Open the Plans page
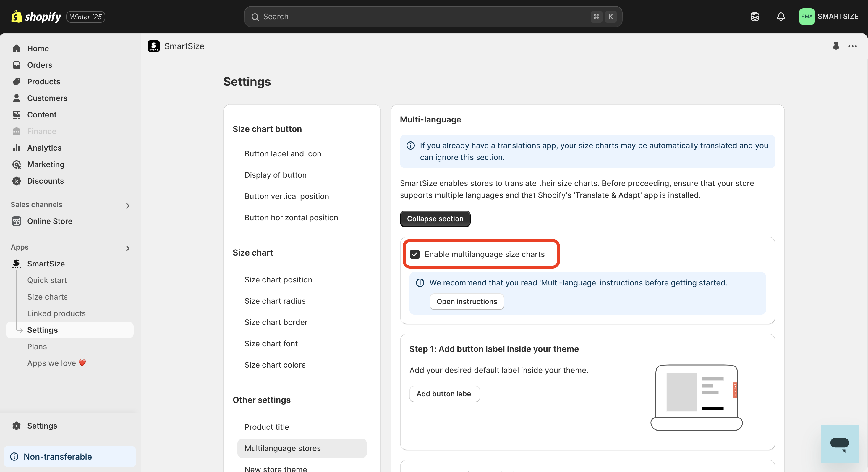868x472 pixels. coord(37,346)
